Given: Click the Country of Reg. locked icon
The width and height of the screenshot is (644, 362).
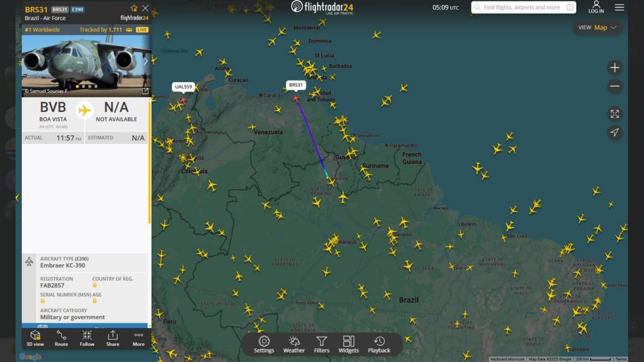Looking at the screenshot, I should (95, 285).
